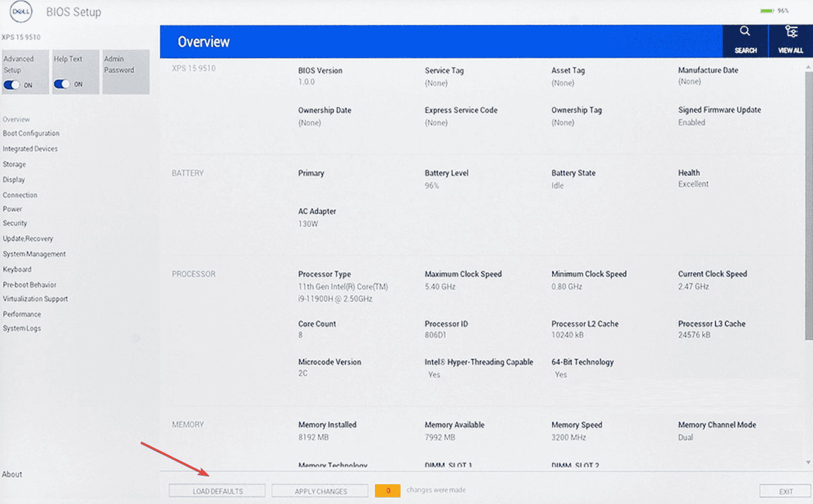Screen dimensions: 813x504
Task: Click the Dell logo
Action: 21,12
